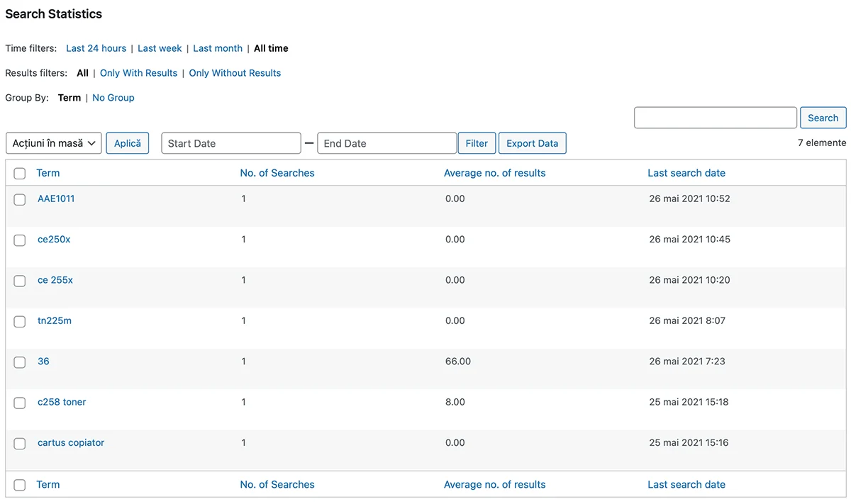851x504 pixels.
Task: Check the box next to term 36
Action: pos(20,362)
